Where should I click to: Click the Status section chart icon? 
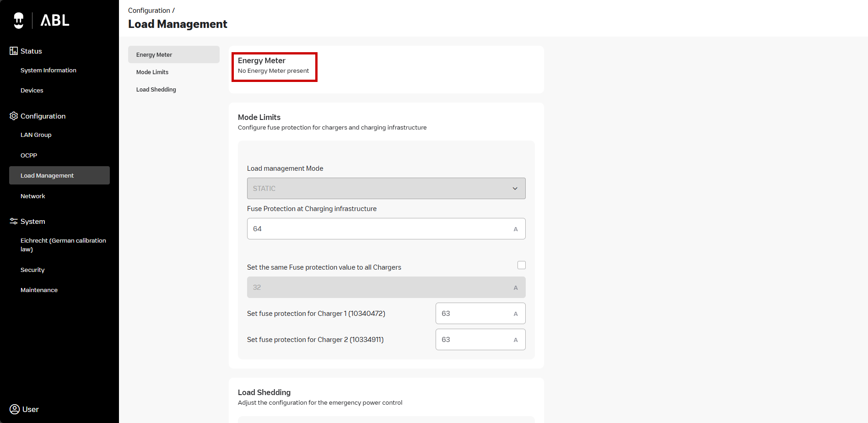pos(14,51)
